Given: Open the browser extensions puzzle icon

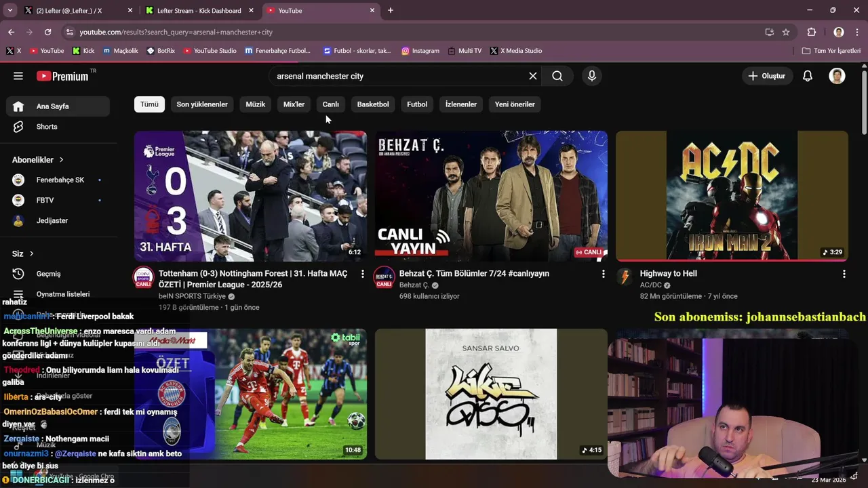Looking at the screenshot, I should point(812,32).
